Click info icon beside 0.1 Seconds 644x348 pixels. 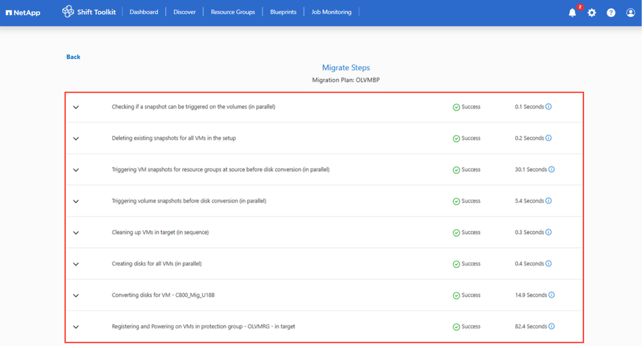[548, 107]
